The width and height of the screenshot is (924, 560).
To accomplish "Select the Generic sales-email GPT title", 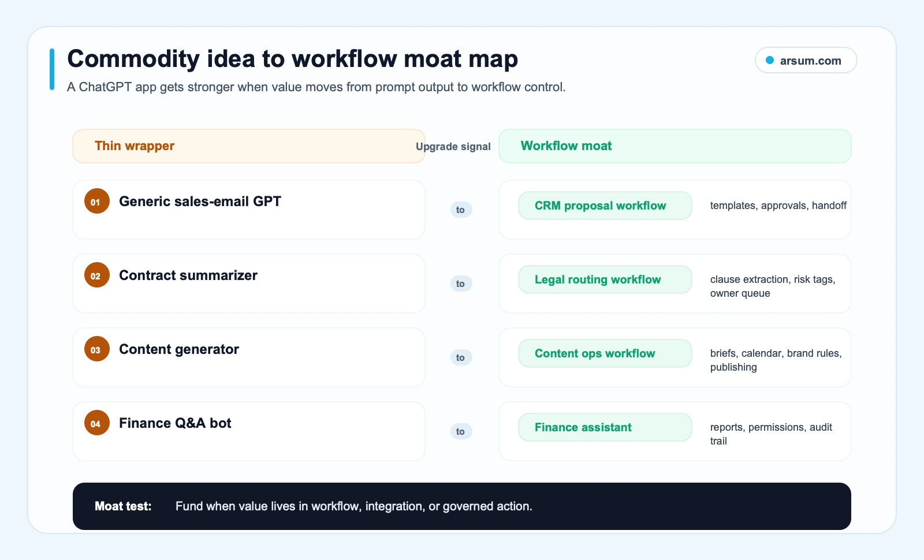I will coord(200,201).
